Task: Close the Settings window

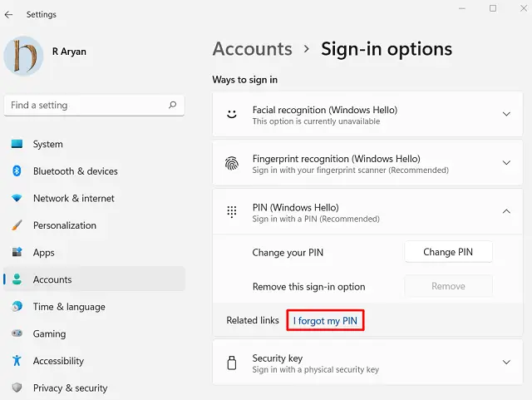Action: pos(524,8)
